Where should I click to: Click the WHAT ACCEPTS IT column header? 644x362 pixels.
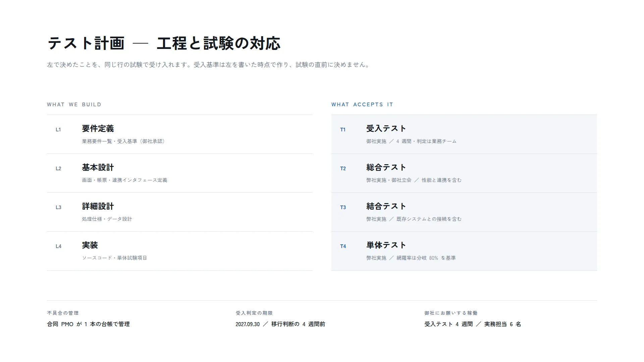[362, 105]
